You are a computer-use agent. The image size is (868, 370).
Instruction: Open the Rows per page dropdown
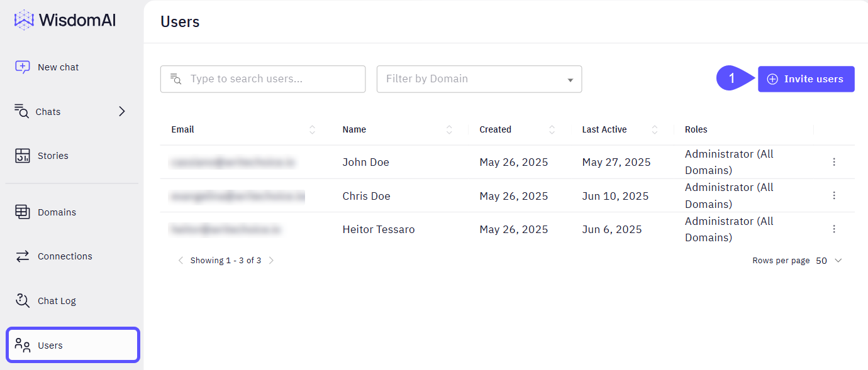point(829,261)
